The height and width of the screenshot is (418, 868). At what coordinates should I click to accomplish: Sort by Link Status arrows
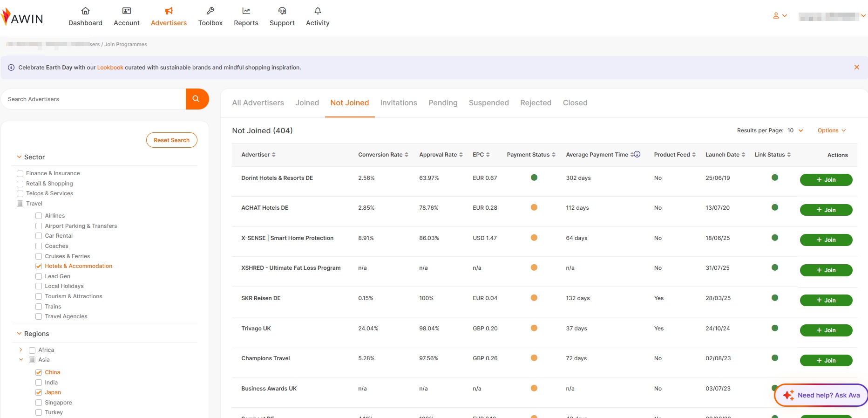pos(789,155)
